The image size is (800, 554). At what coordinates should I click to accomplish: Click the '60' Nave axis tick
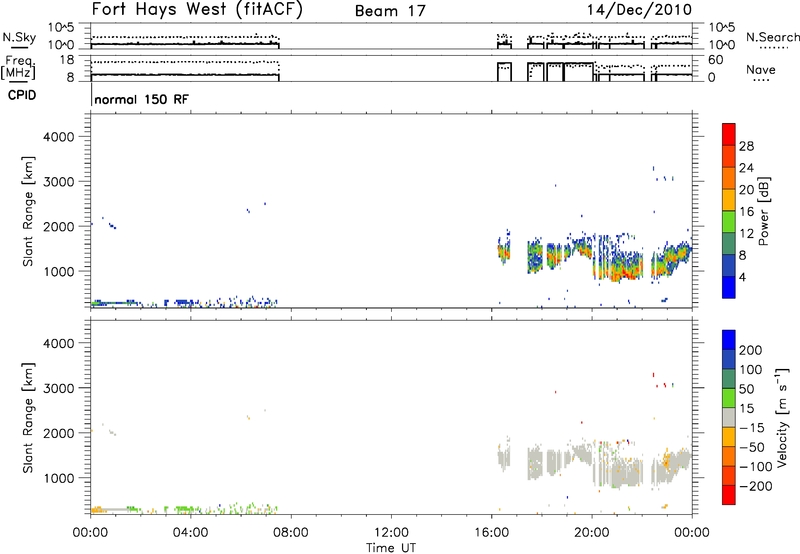point(715,60)
